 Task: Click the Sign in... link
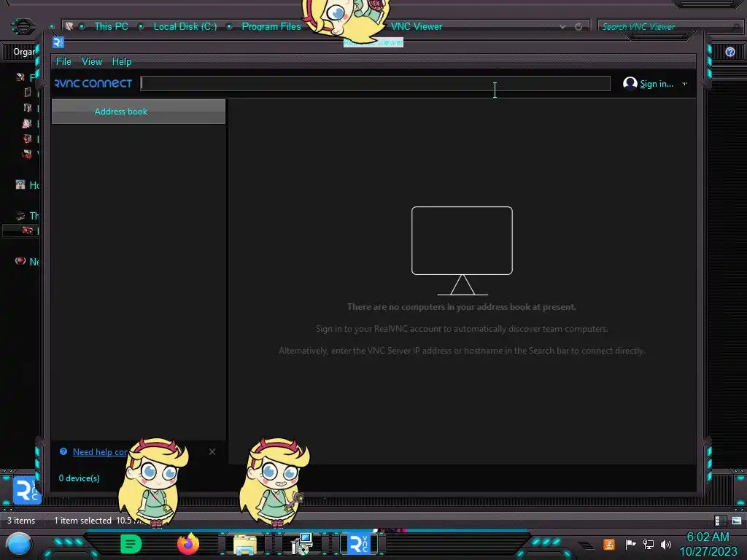point(657,84)
